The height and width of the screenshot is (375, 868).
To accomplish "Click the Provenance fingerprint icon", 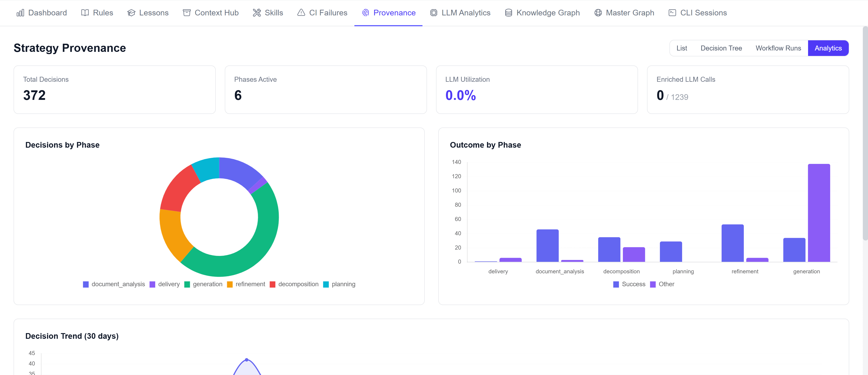I will (x=366, y=13).
